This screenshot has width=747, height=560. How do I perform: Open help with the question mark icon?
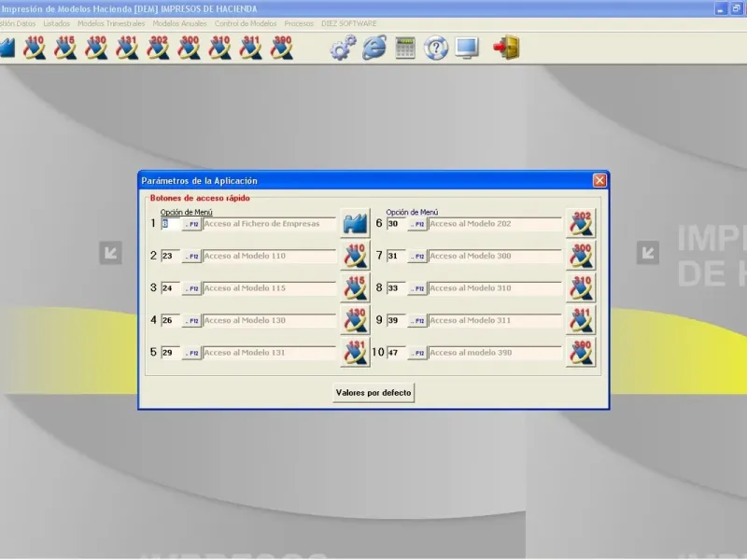[x=436, y=48]
